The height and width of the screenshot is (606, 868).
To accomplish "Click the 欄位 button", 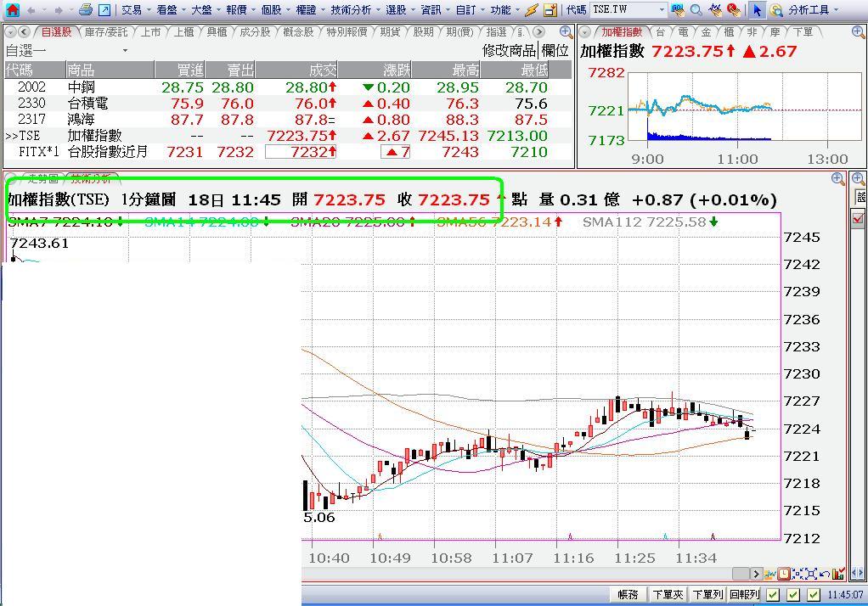I will [555, 51].
